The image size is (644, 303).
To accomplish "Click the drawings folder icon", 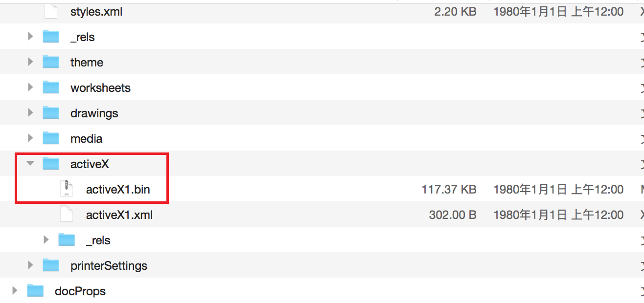I will tap(51, 113).
